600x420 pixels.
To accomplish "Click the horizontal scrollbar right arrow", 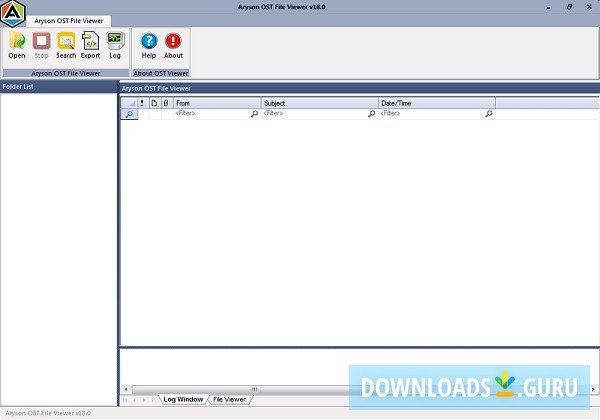I will point(593,389).
